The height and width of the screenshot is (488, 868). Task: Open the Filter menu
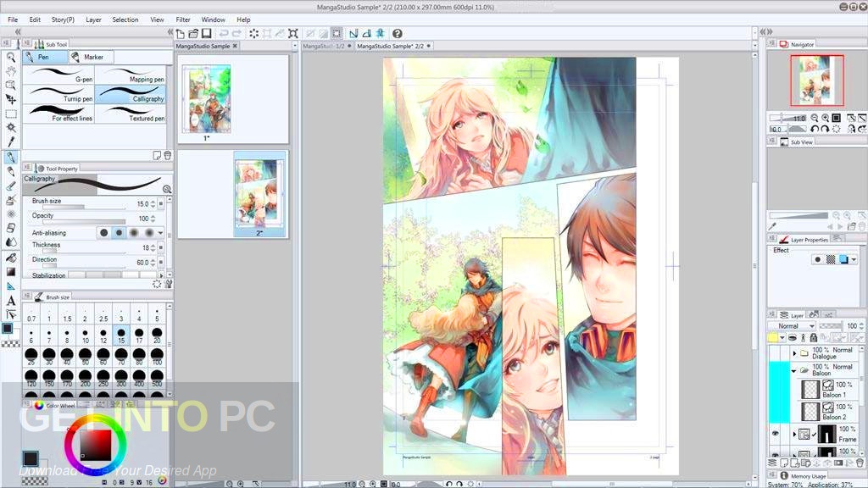click(183, 19)
